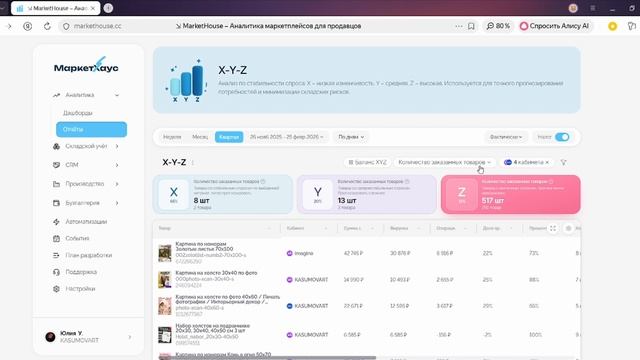
Task: Click the browser bookmark icon
Action: [x=471, y=26]
